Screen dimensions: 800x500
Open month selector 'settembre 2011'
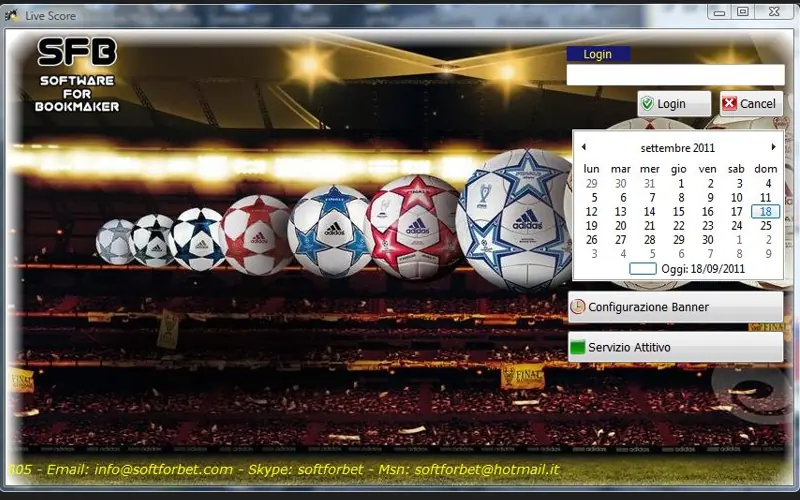point(678,148)
